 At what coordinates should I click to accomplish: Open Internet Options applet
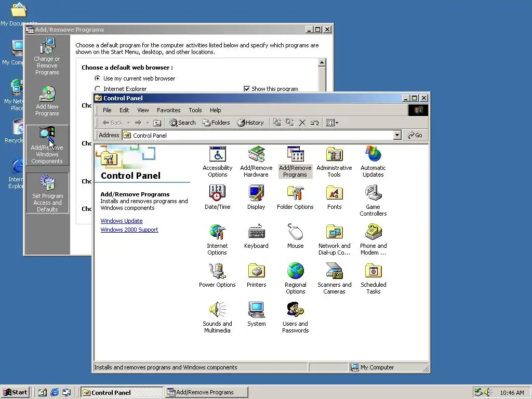pyautogui.click(x=217, y=240)
